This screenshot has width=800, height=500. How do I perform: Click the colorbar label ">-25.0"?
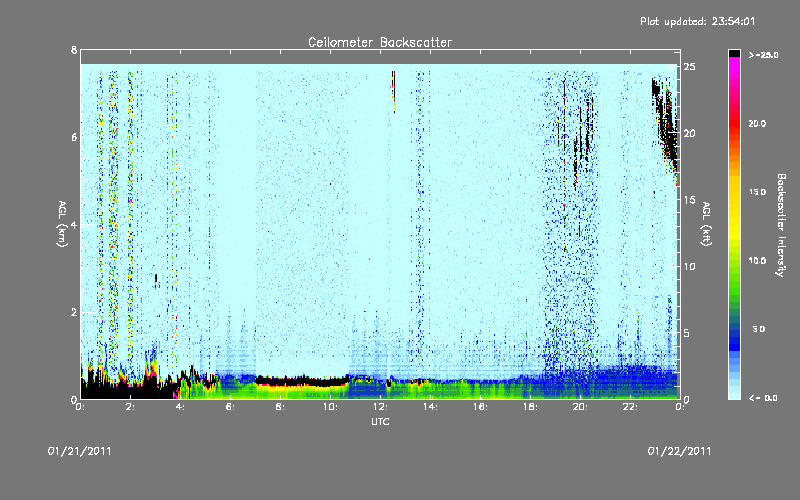[x=763, y=55]
